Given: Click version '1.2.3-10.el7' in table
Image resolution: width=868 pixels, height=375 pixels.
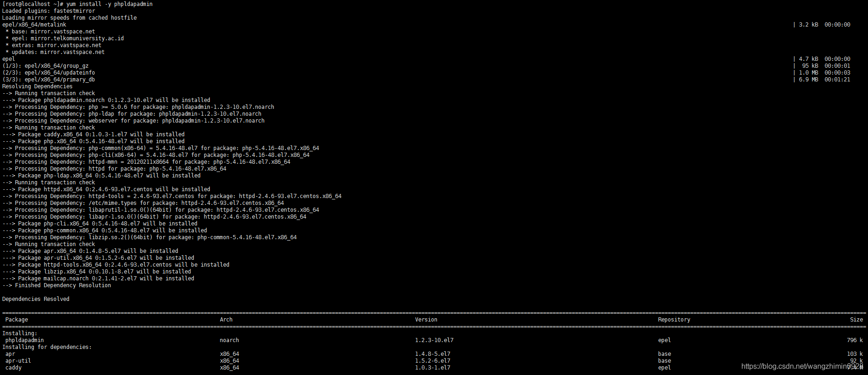Looking at the screenshot, I should pyautogui.click(x=434, y=340).
